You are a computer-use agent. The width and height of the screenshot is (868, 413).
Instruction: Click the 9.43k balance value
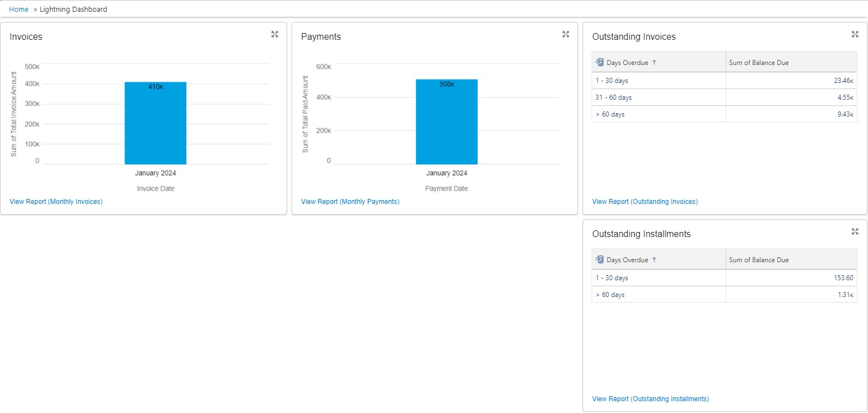pyautogui.click(x=845, y=114)
